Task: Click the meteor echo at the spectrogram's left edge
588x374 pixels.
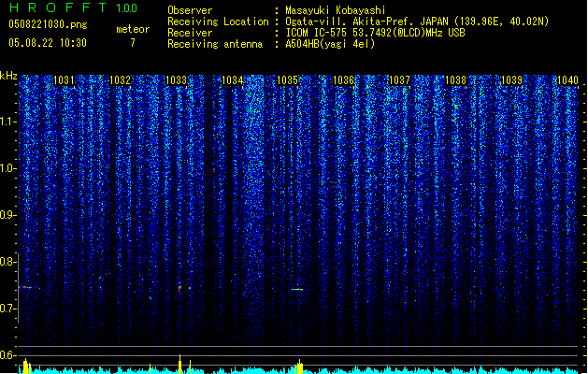Action: pyautogui.click(x=28, y=287)
